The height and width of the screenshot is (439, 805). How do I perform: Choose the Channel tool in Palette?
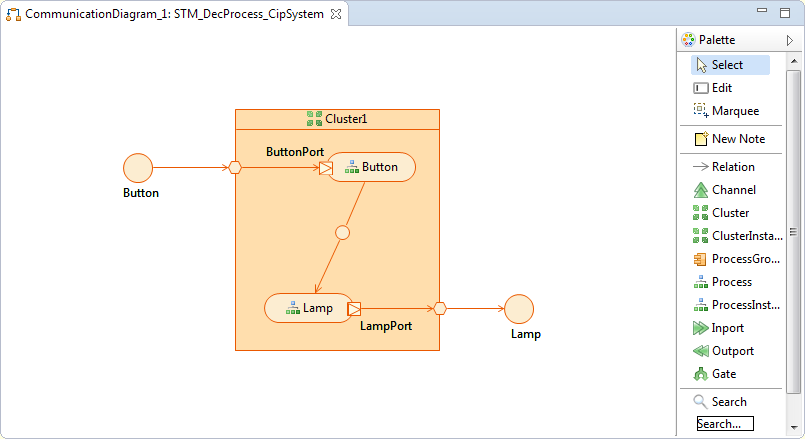pyautogui.click(x=733, y=190)
